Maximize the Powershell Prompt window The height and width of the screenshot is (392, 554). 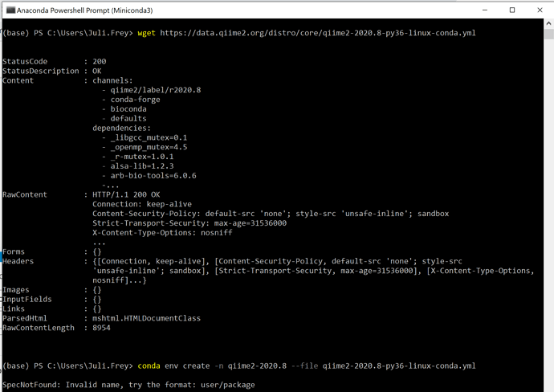[x=512, y=10]
